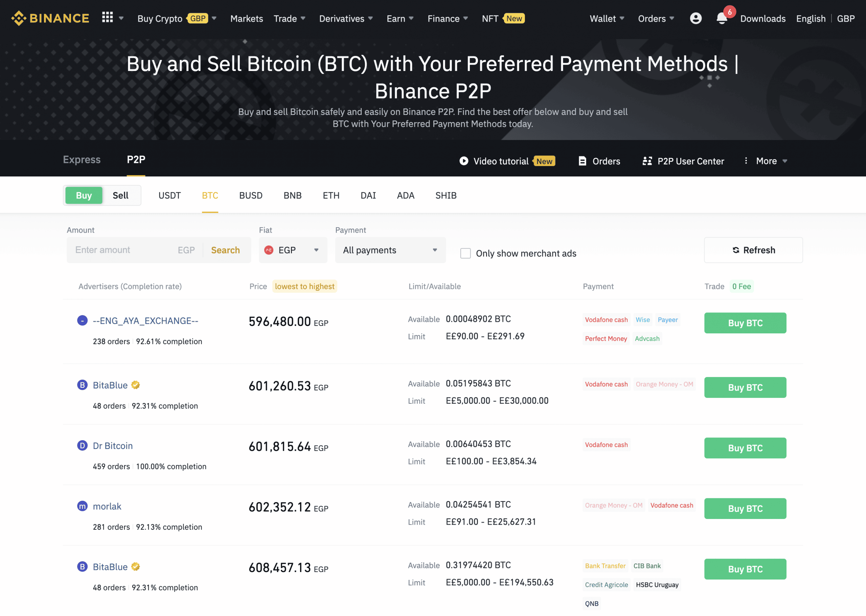Viewport: 866px width, 616px height.
Task: Click Buy BTC for Dr Bitcoin
Action: [745, 448]
